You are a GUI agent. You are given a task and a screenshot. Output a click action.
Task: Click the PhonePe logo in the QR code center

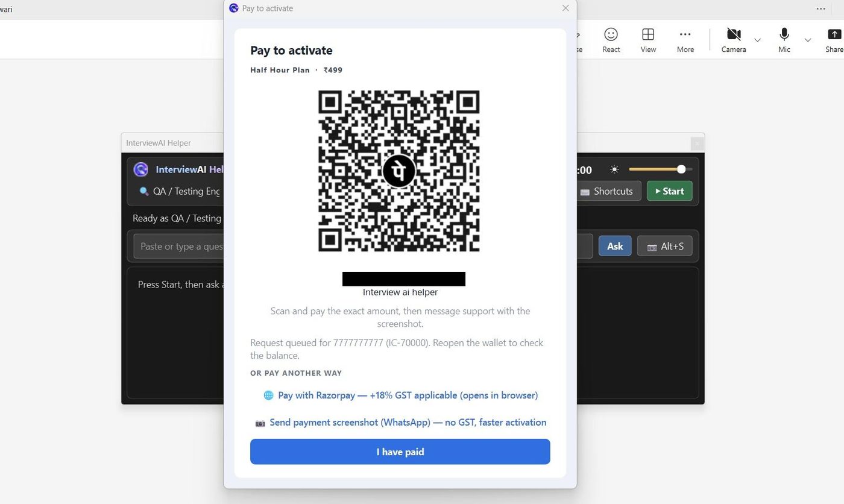point(398,171)
